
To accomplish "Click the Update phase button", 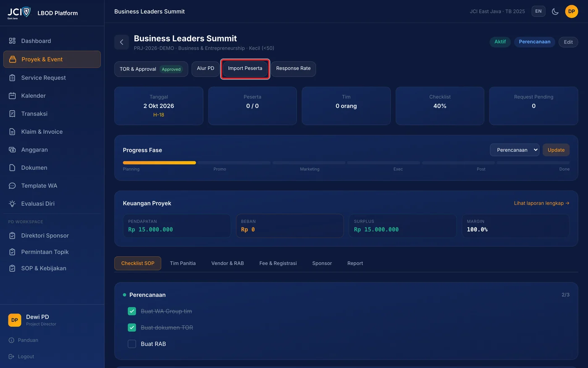I will point(556,150).
